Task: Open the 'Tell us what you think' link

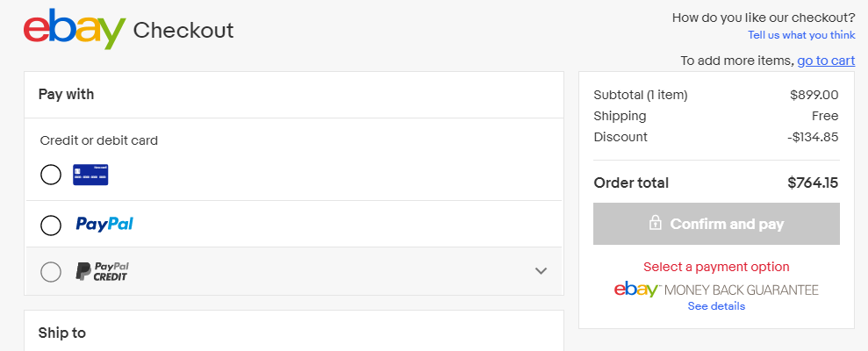Action: [801, 35]
